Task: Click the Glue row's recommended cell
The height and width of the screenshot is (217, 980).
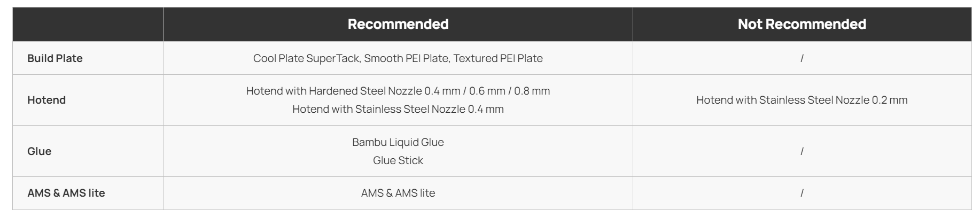Action: pos(398,151)
